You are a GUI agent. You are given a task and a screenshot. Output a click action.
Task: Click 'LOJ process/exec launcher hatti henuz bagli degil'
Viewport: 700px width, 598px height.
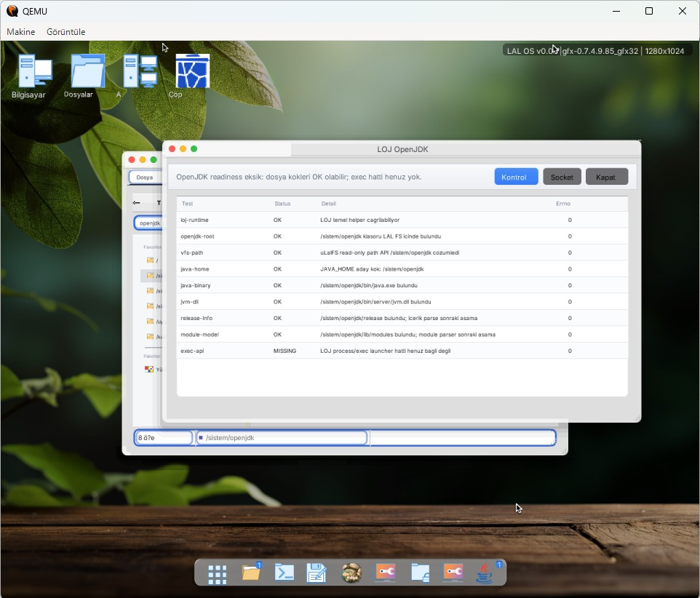click(385, 351)
